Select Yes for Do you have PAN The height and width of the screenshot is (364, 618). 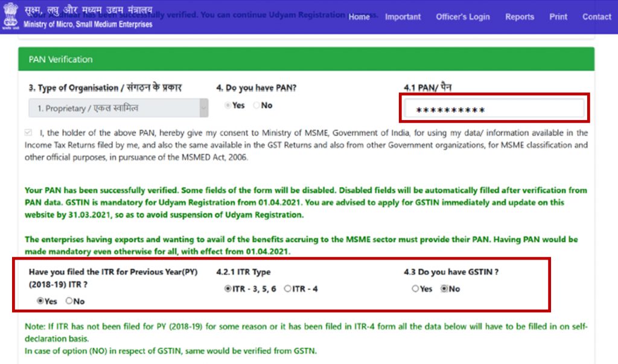[228, 106]
